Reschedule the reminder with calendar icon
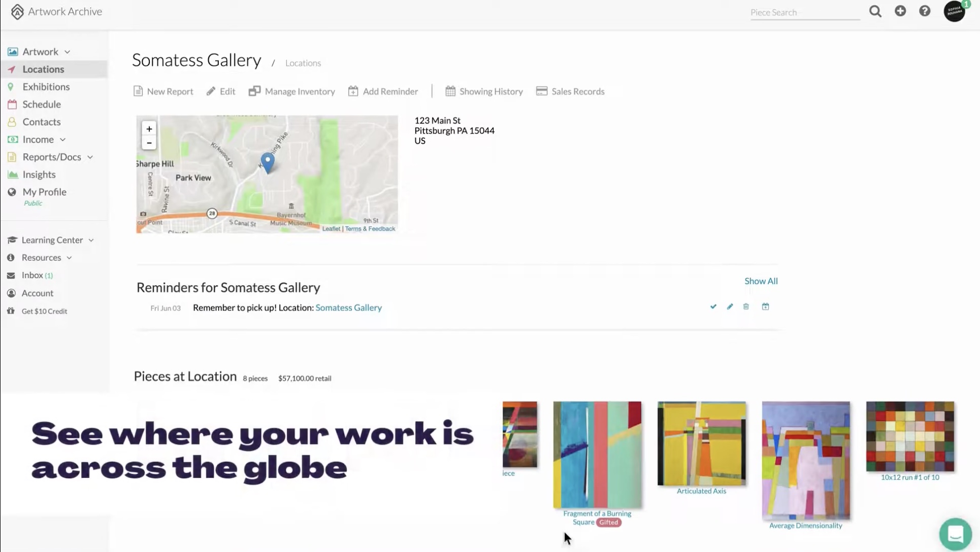The width and height of the screenshot is (980, 552). click(765, 306)
